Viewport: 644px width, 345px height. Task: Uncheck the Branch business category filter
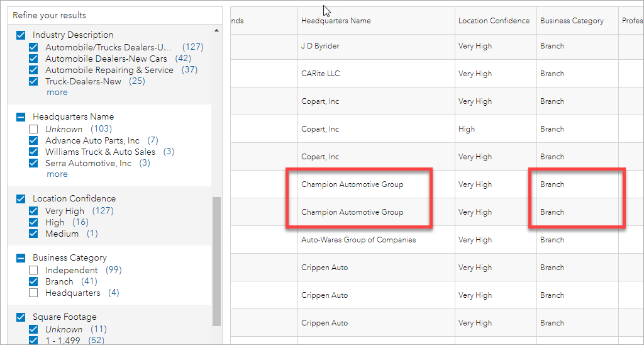(34, 281)
